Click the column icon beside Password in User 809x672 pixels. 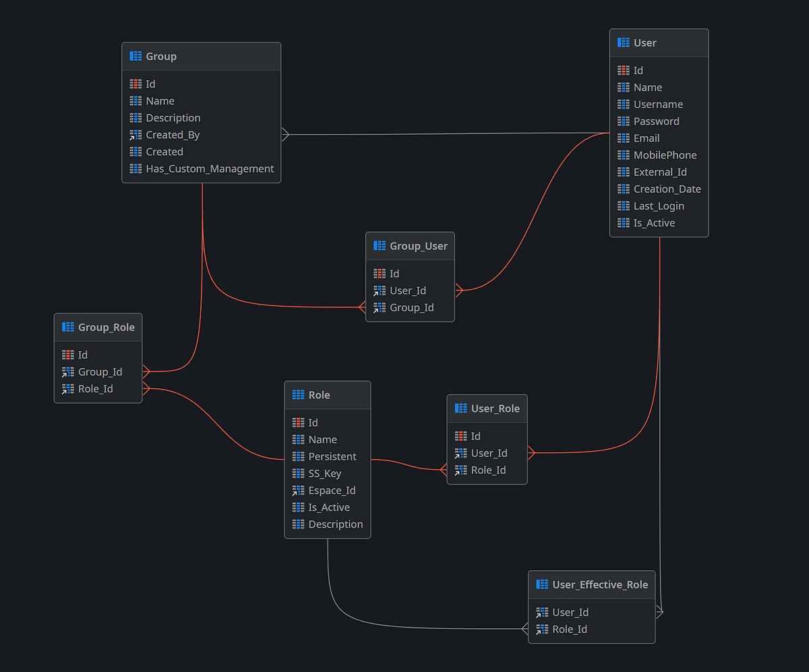[x=622, y=121]
